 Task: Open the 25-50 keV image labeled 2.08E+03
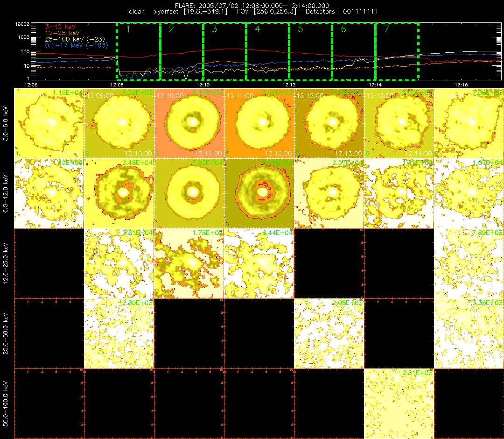(x=329, y=333)
